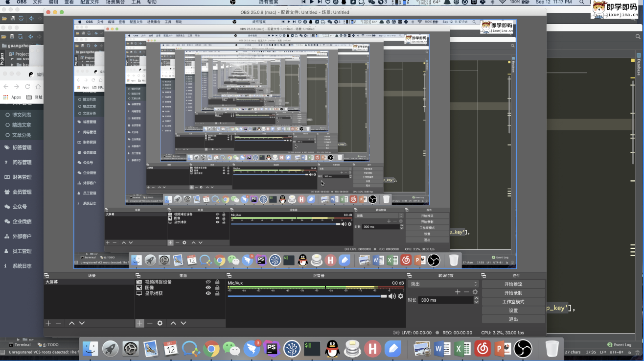Remove selected source with minus icon
The height and width of the screenshot is (361, 644).
click(150, 323)
